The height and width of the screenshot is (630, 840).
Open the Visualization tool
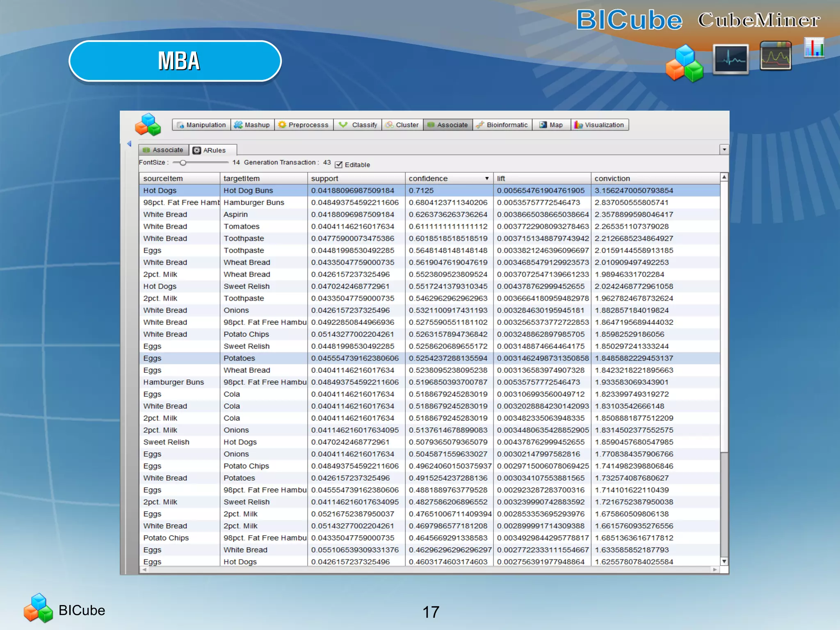[x=599, y=125]
